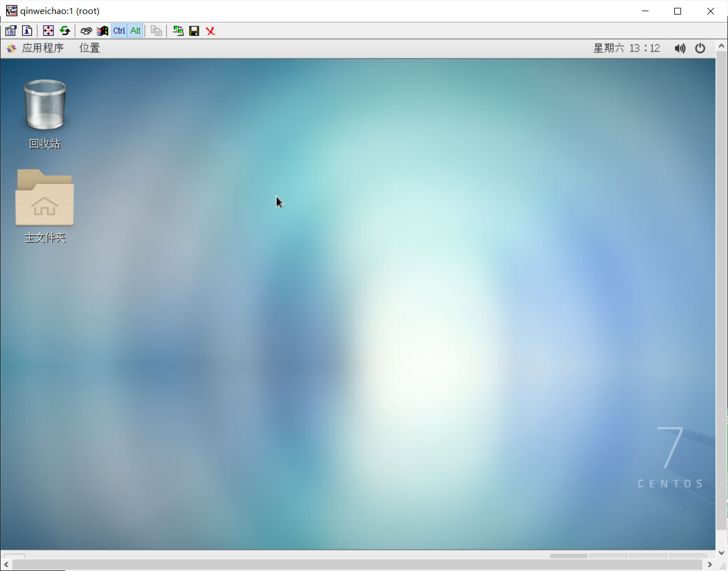The height and width of the screenshot is (571, 728).
Task: Open the 位置 places menu
Action: (89, 48)
